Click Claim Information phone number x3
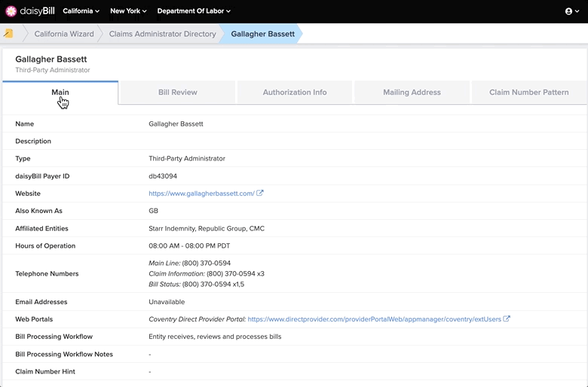The width and height of the screenshot is (588, 387). (x=235, y=273)
